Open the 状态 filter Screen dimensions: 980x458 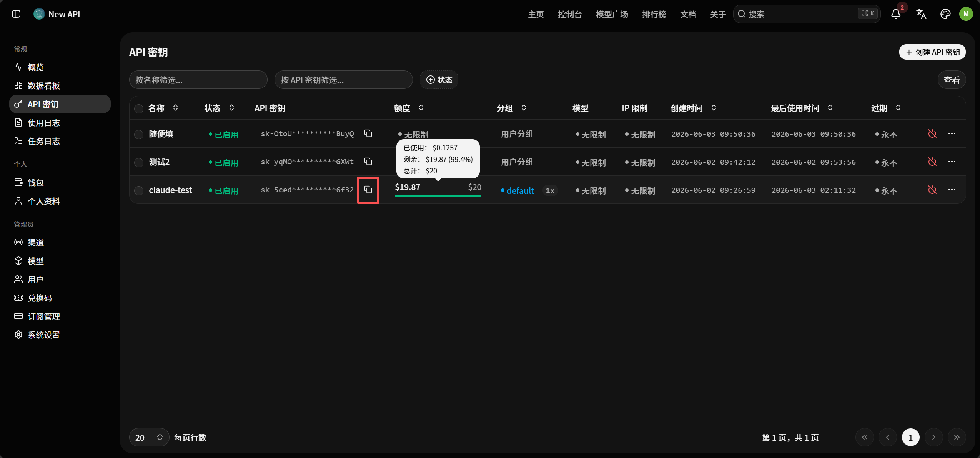(x=439, y=80)
